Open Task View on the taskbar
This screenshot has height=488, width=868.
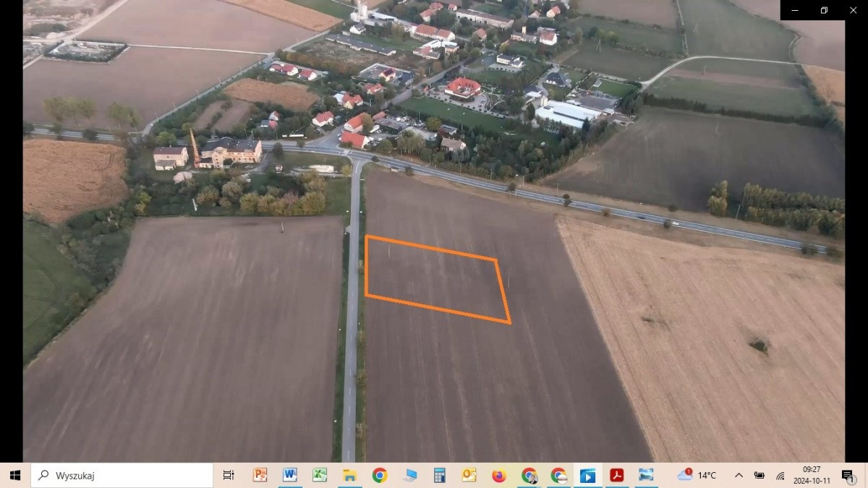click(229, 475)
